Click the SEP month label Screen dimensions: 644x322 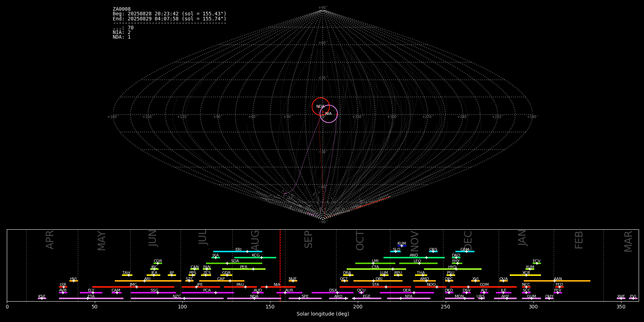point(308,239)
